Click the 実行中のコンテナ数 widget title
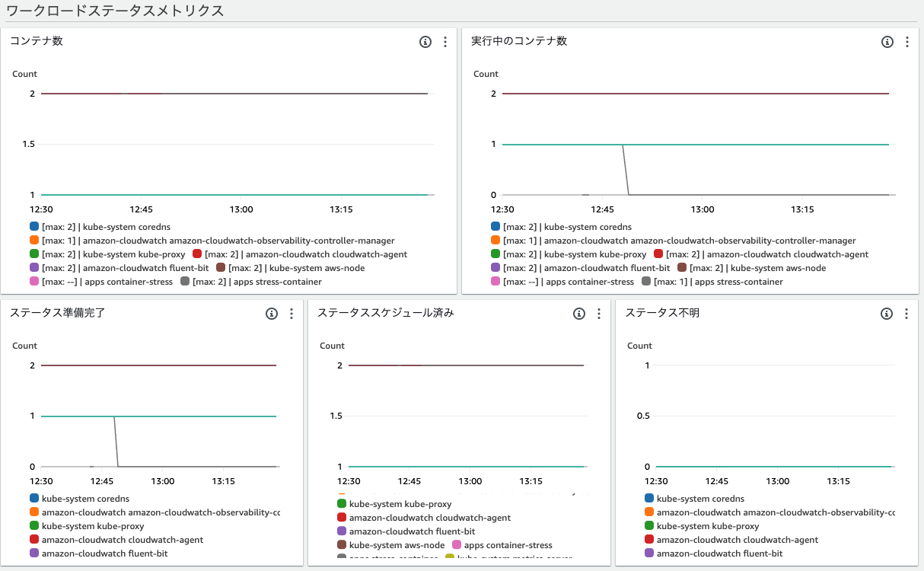Image resolution: width=924 pixels, height=571 pixels. 519,41
